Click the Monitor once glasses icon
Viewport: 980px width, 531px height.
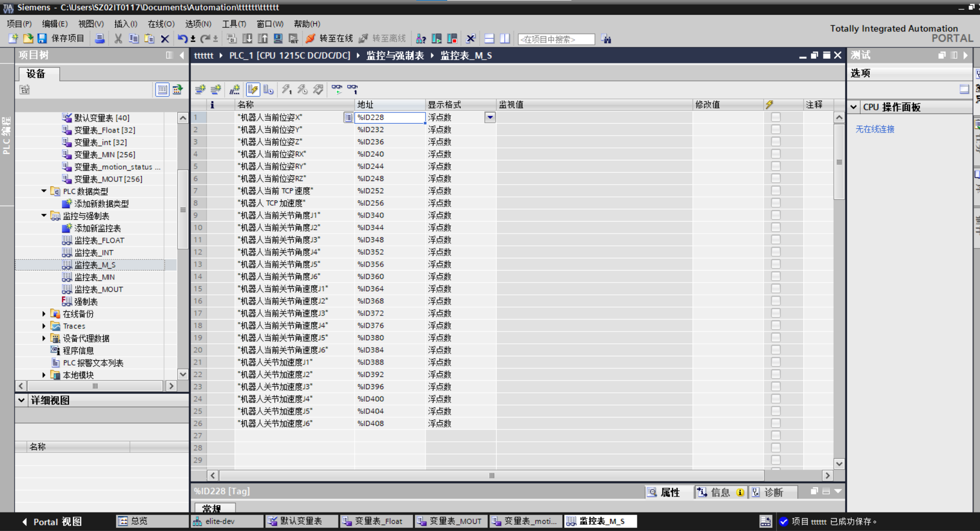(352, 89)
